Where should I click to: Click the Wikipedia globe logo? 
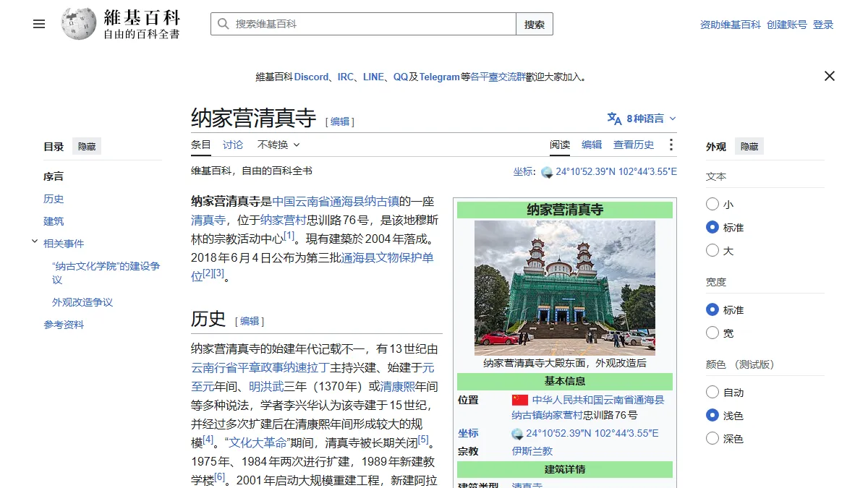coord(79,24)
